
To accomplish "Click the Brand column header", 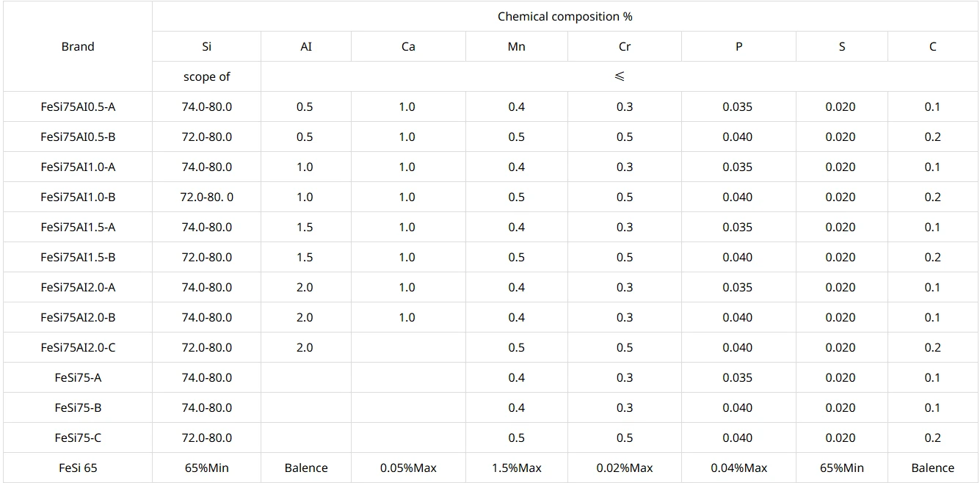I will tap(78, 46).
